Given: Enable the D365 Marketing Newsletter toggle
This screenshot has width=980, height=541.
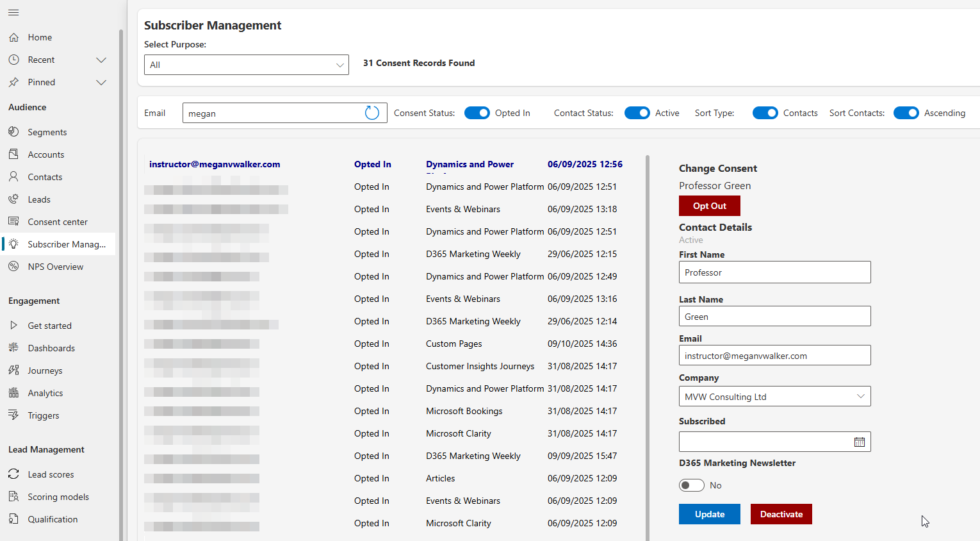Looking at the screenshot, I should 692,485.
